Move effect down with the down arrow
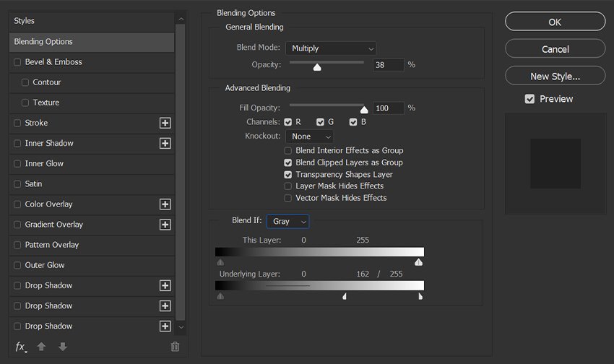 (63, 347)
